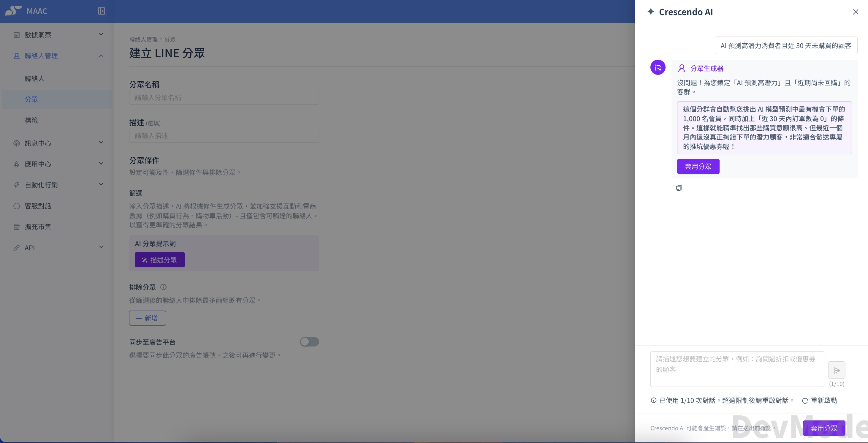Click the 排除分眾 info icon
The width and height of the screenshot is (868, 443).
coord(164,287)
